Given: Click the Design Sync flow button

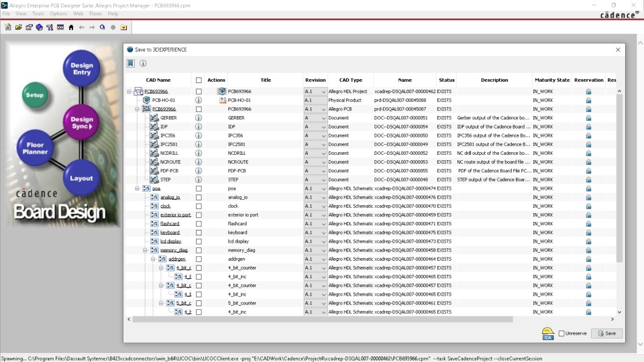Looking at the screenshot, I should pos(82,122).
